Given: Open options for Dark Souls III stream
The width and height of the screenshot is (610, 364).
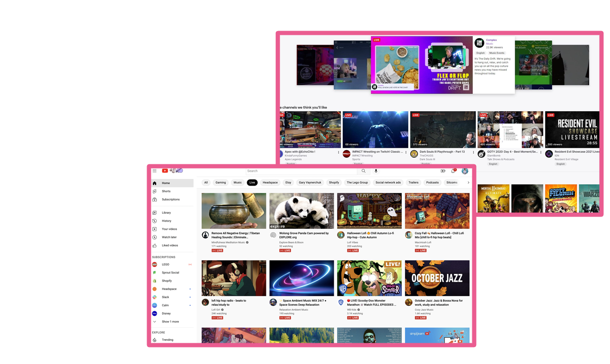Looking at the screenshot, I should (473, 153).
